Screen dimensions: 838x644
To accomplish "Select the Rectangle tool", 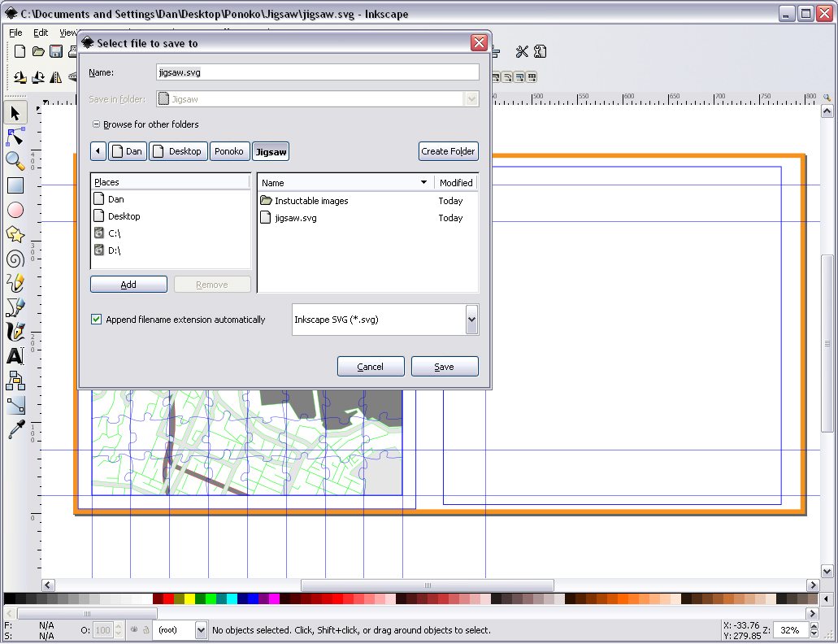I will pyautogui.click(x=15, y=185).
